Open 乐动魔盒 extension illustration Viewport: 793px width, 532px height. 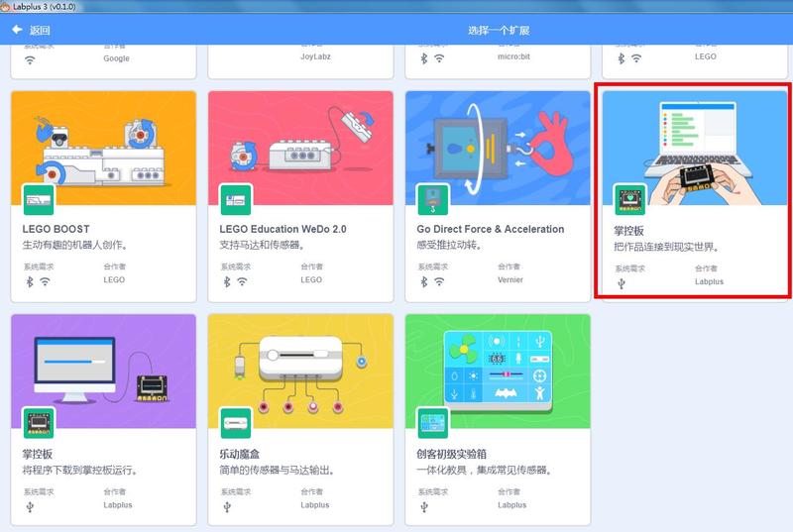pos(300,372)
